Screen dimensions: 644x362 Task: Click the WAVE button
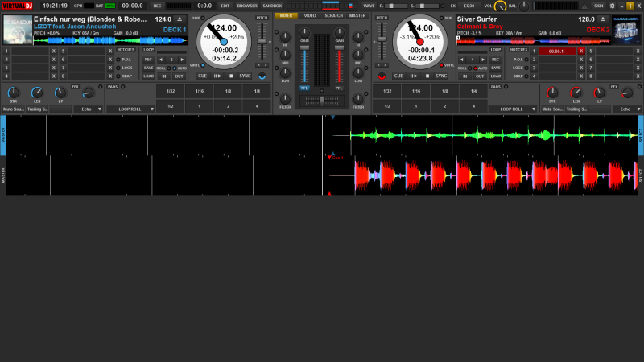(x=369, y=6)
